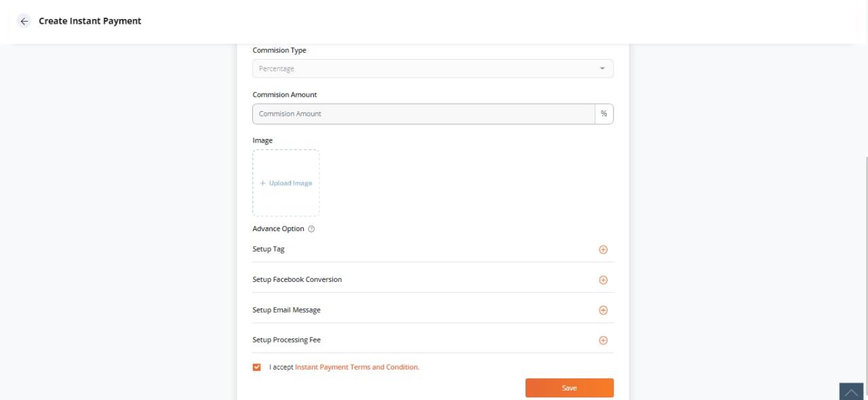Open Setup Email Message plus icon
The width and height of the screenshot is (868, 400).
pyautogui.click(x=603, y=311)
